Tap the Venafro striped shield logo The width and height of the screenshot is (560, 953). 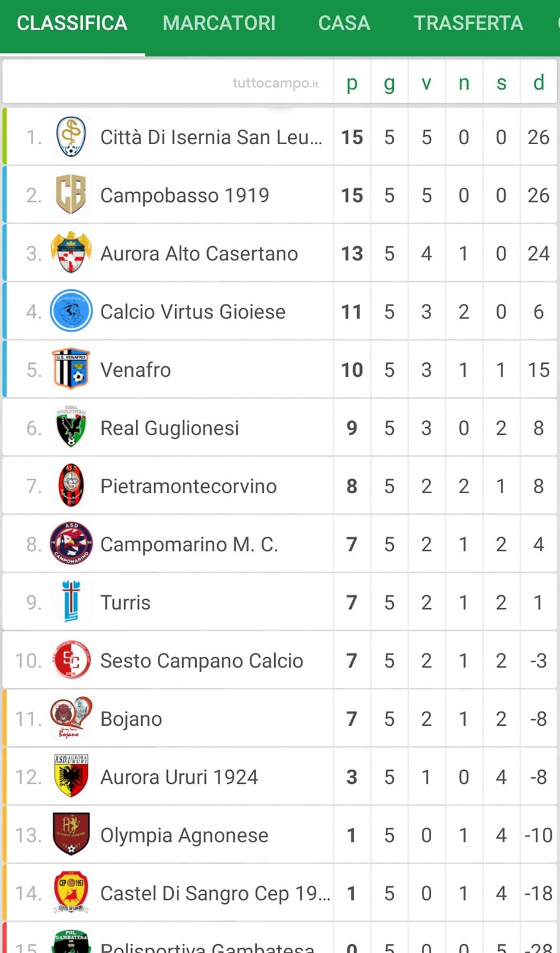(71, 369)
